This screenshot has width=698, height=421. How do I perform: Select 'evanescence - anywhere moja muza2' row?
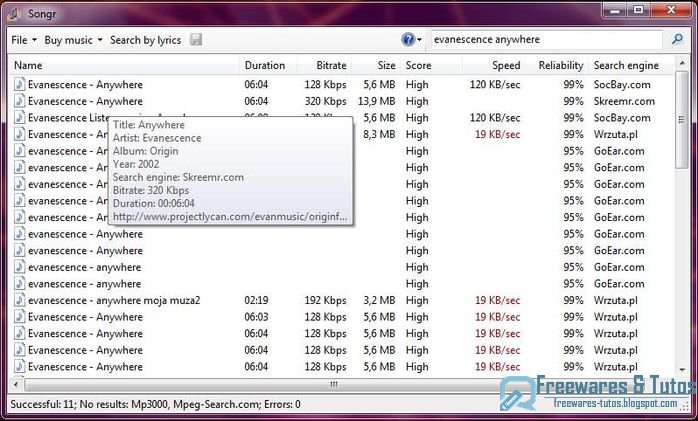click(x=341, y=300)
